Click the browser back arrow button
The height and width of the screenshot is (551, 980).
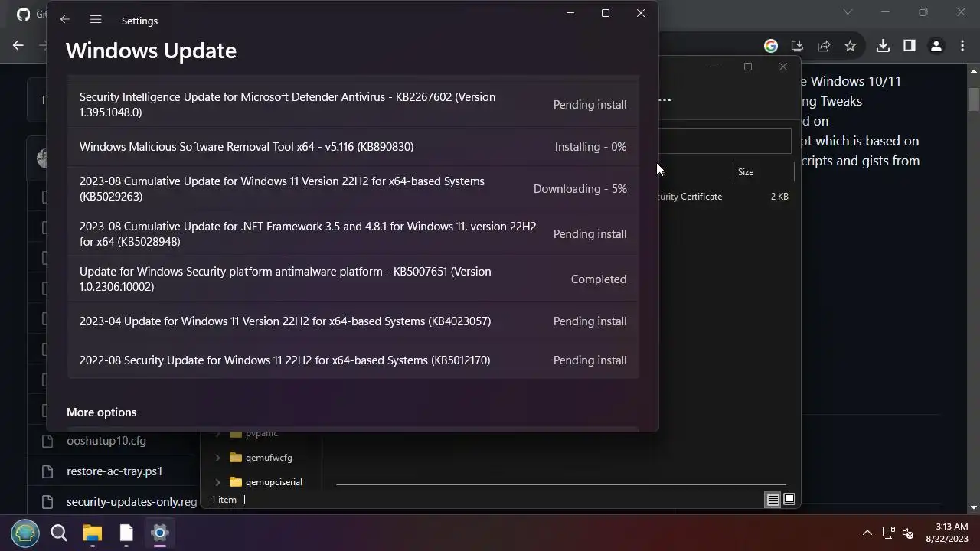[x=18, y=46]
